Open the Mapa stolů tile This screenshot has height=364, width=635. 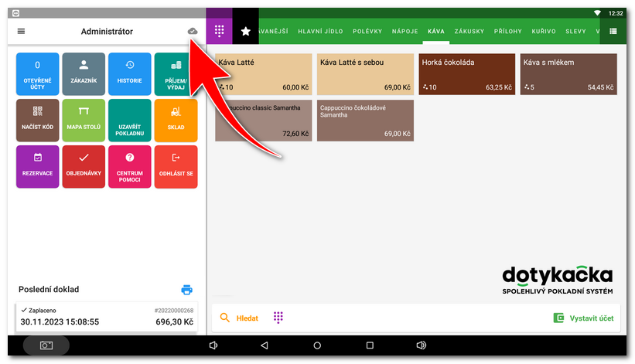tap(84, 121)
